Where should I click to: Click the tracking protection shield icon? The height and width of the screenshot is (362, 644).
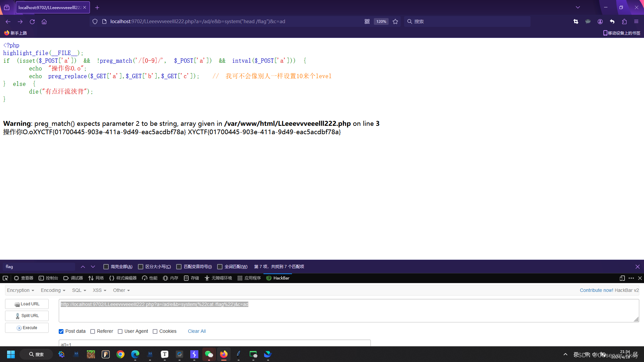[x=95, y=21]
